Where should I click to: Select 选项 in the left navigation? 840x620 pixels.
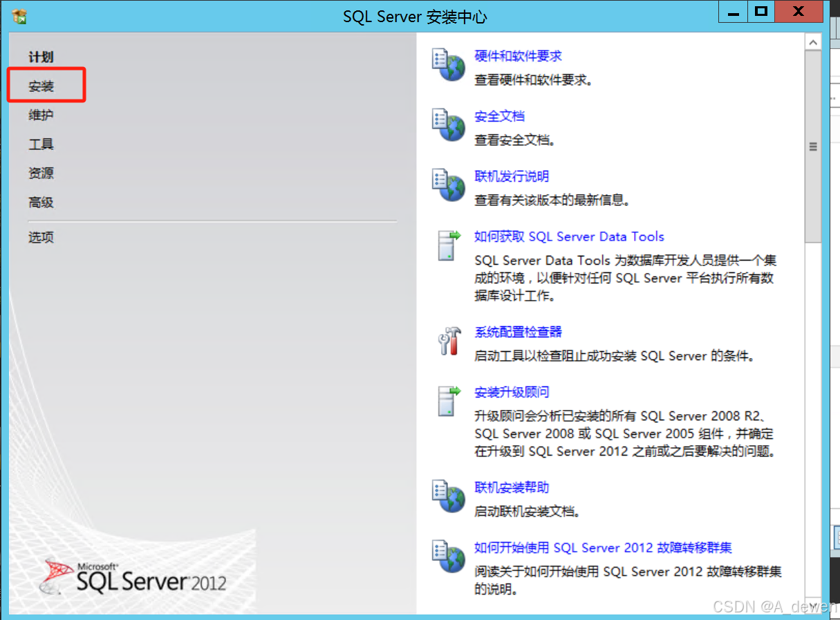(x=41, y=238)
